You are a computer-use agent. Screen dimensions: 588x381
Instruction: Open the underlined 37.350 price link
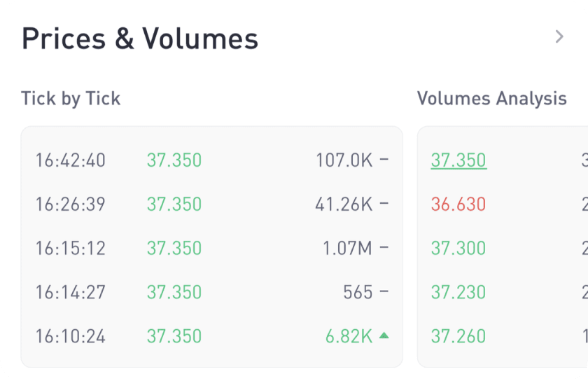(458, 160)
